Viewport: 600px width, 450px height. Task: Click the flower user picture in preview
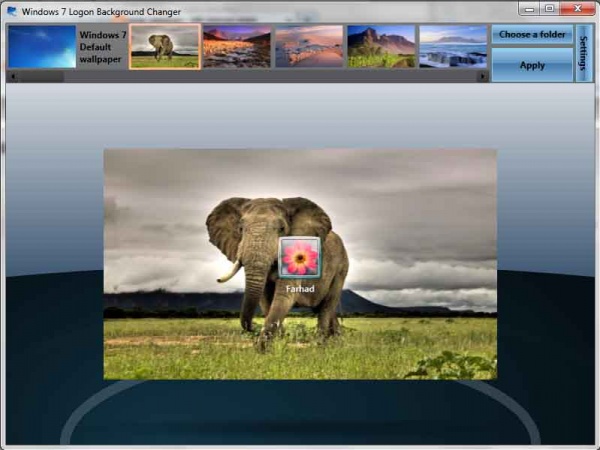point(300,258)
